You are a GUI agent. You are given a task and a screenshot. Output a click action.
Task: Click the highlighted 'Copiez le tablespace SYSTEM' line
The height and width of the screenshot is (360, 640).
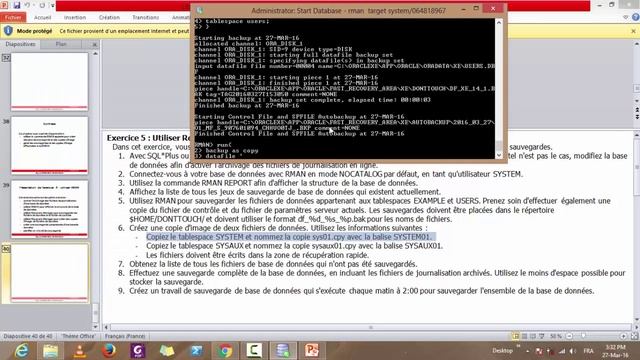pyautogui.click(x=288, y=237)
